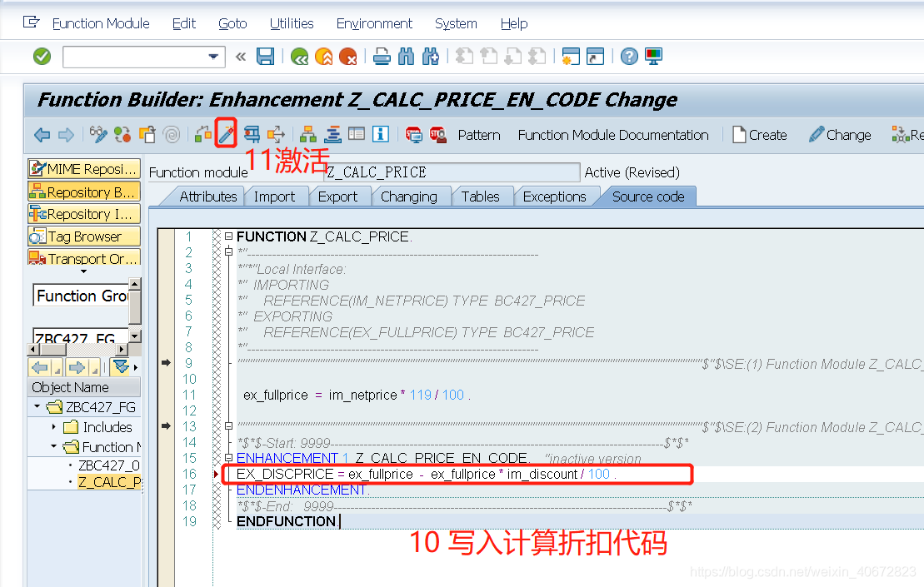
Task: Expand the Includes folder node
Action: pos(53,427)
